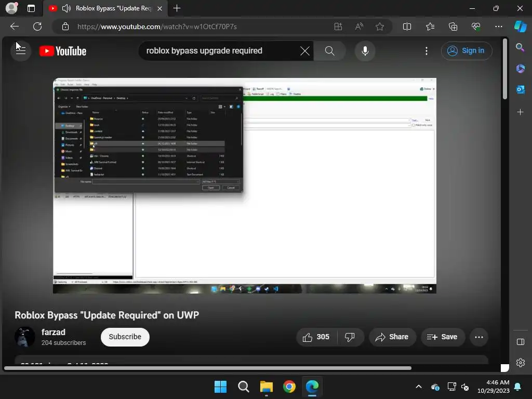Open network and volume quick settings

(x=458, y=387)
